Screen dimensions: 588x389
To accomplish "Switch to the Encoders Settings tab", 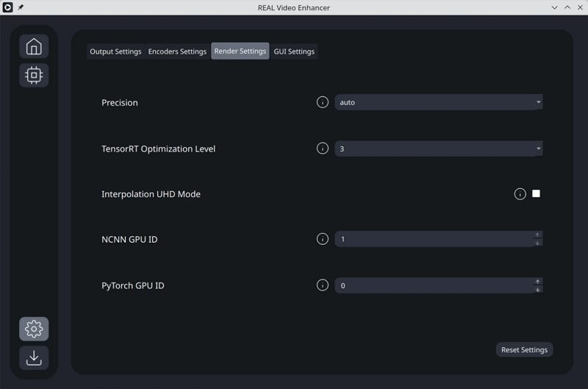I will point(177,51).
